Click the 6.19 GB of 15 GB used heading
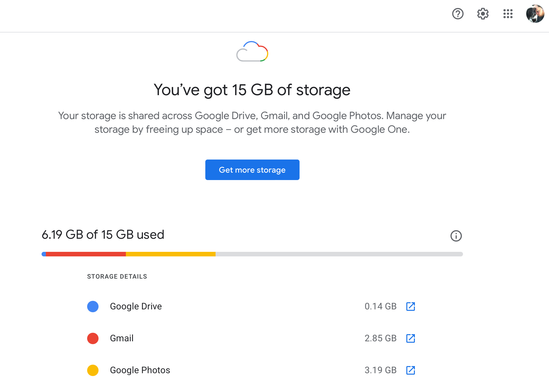Image resolution: width=549 pixels, height=392 pixels. point(103,235)
